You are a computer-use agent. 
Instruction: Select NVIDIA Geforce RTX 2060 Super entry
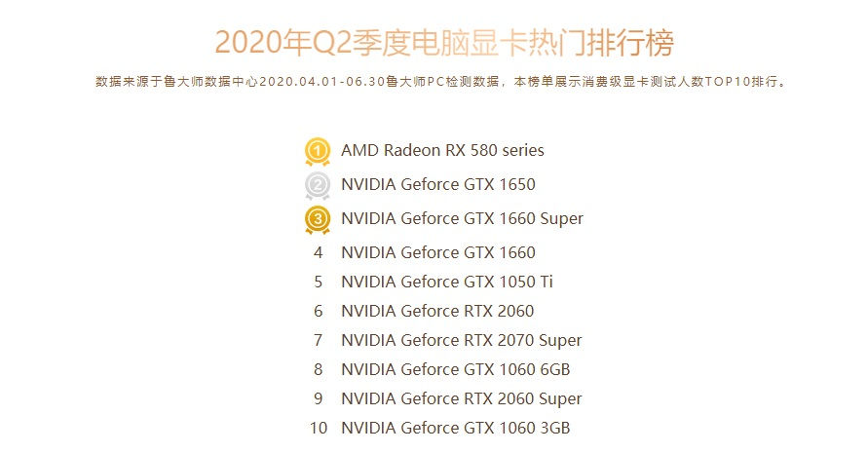click(461, 399)
